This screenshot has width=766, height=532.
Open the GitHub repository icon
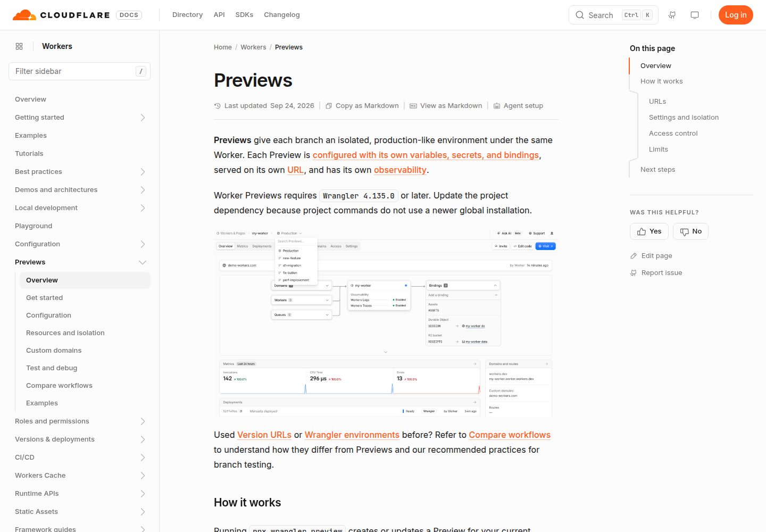672,15
